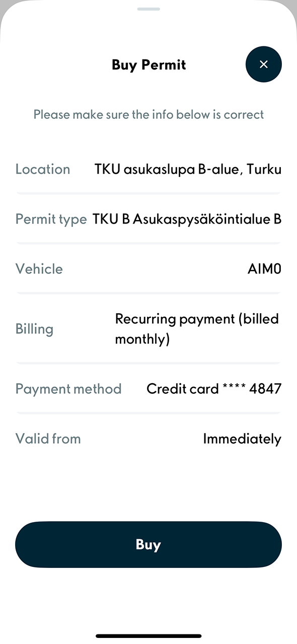The width and height of the screenshot is (297, 644).
Task: Tap the Payment method label
Action: [x=68, y=389]
